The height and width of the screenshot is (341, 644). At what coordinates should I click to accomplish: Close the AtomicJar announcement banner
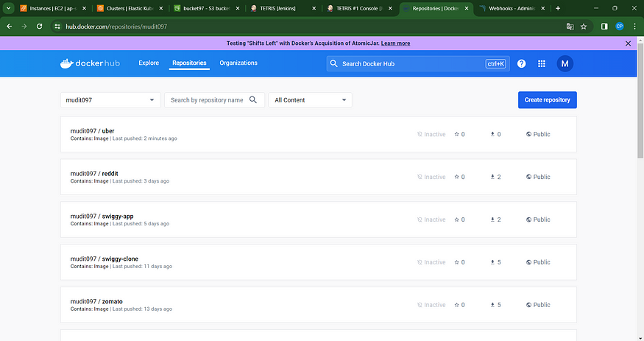[x=628, y=43]
